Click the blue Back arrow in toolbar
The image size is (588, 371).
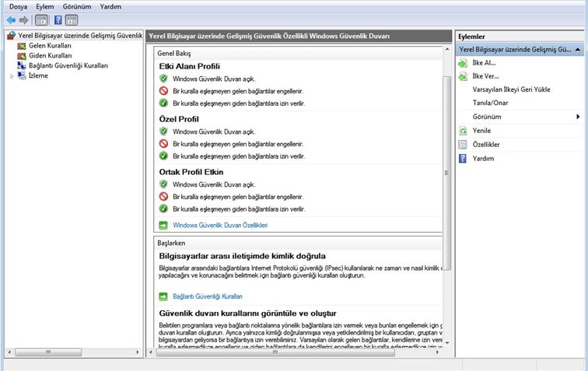[x=11, y=20]
